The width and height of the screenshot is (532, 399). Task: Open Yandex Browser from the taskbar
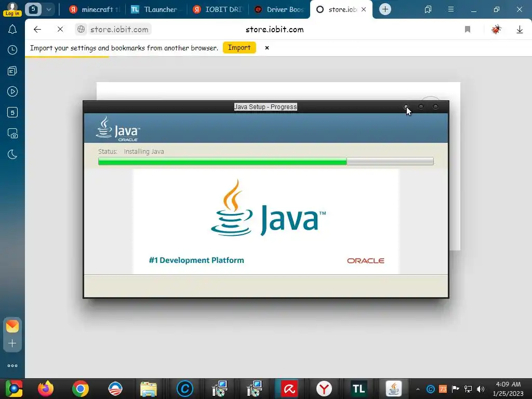point(324,389)
